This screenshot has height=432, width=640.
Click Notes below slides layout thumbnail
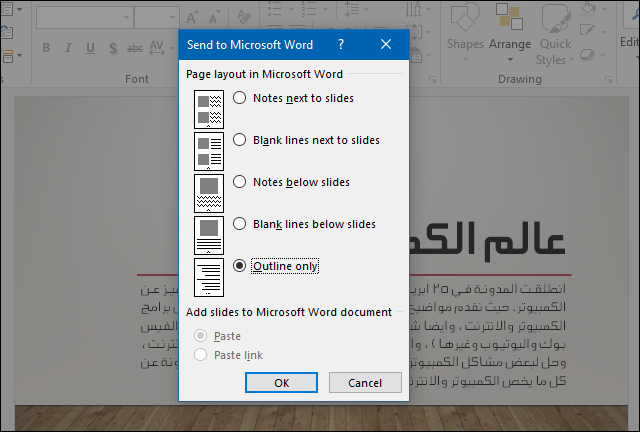tap(209, 193)
